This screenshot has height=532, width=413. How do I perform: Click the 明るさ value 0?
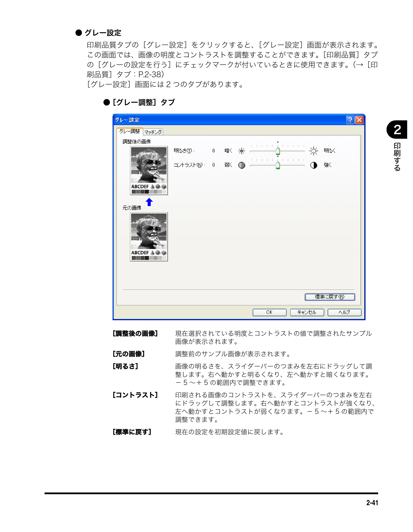point(214,151)
